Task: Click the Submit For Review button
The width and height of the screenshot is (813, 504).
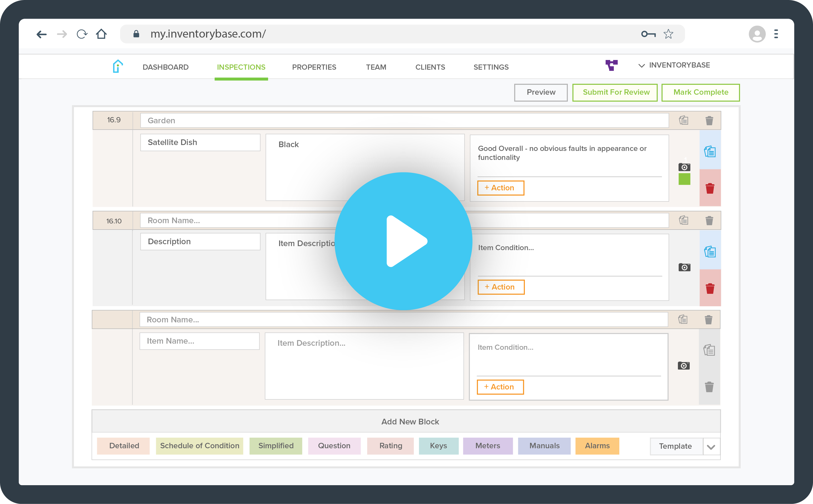Action: pyautogui.click(x=615, y=92)
